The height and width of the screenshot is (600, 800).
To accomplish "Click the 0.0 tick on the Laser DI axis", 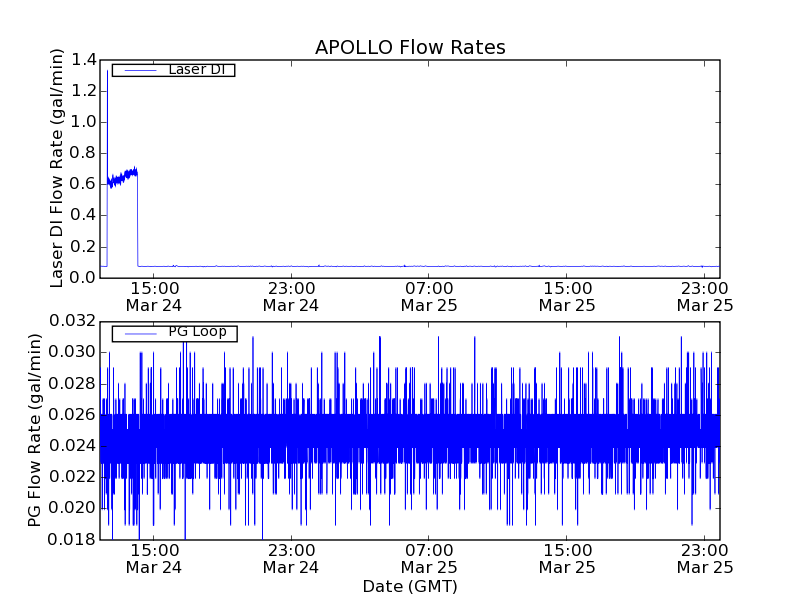I will pyautogui.click(x=83, y=278).
